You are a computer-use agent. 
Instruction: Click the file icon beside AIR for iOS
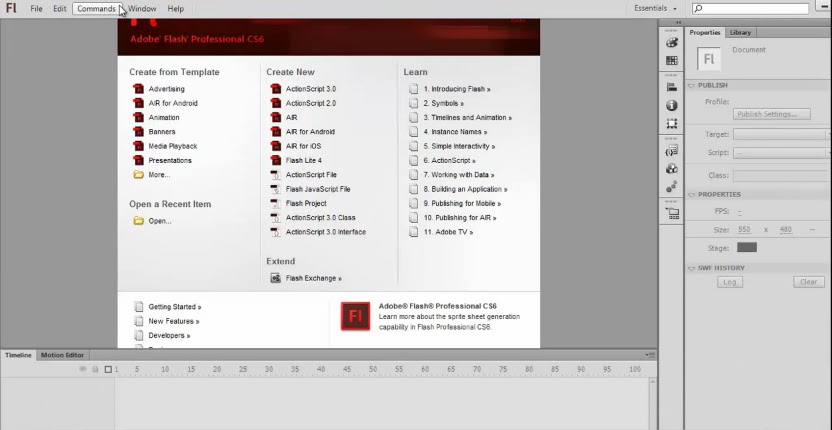pyautogui.click(x=275, y=146)
